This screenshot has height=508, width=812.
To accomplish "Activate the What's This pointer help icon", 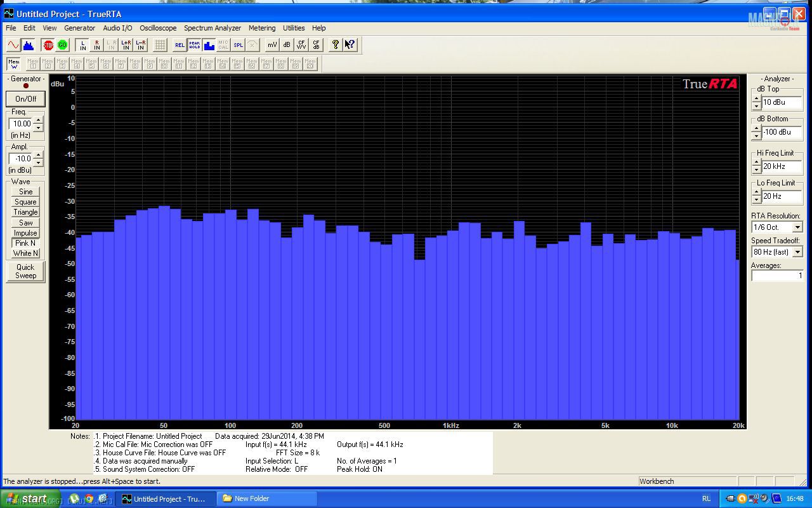I will point(350,44).
